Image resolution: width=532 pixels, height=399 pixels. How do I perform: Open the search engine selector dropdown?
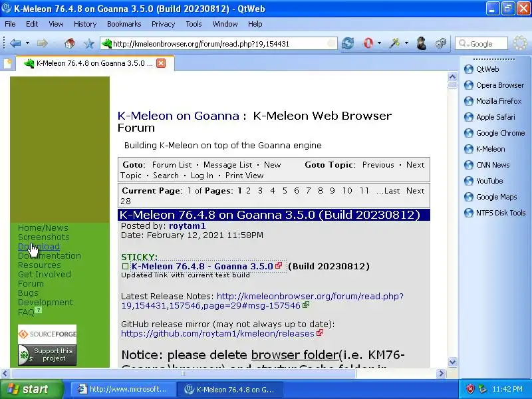point(464,43)
